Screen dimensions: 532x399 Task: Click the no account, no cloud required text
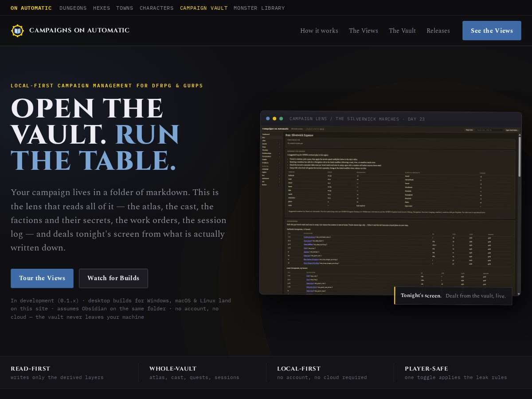pos(322,378)
